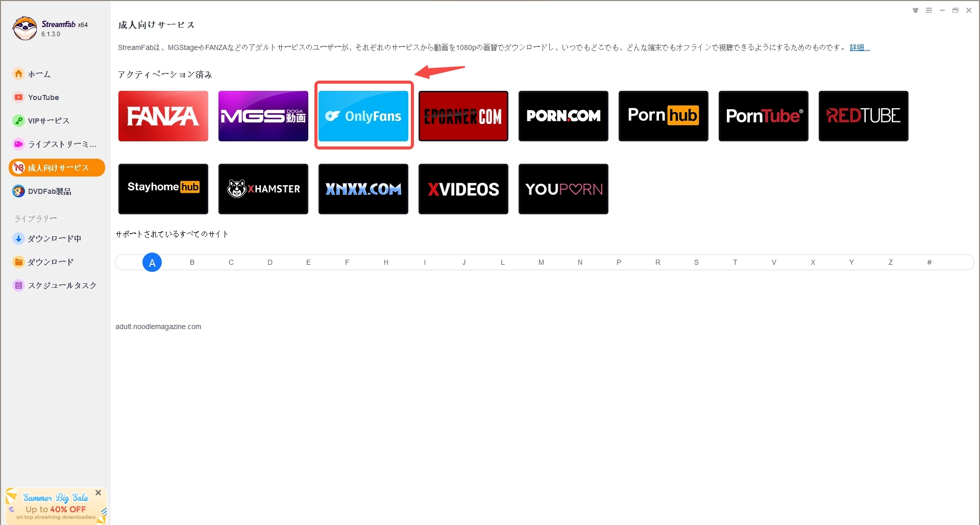Open the XVIDEOS tile
Screen dimensions: 980x525
(463, 189)
